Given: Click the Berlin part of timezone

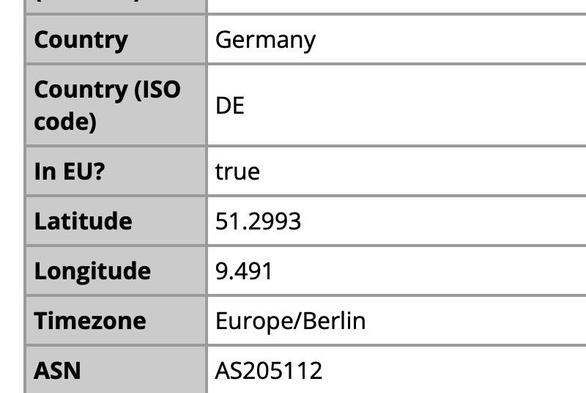Looking at the screenshot, I should [334, 321].
